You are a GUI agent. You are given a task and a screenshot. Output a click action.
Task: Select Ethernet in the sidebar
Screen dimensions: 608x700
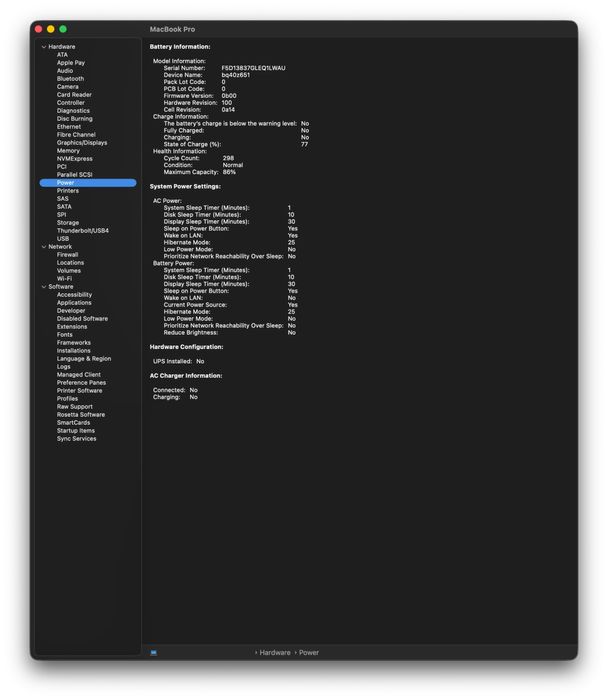(69, 127)
